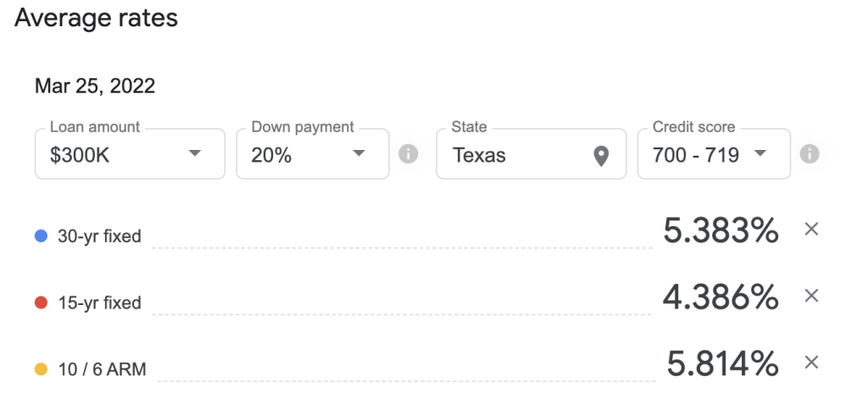This screenshot has width=868, height=405.
Task: Click the blue dot next to 30-yr fixed
Action: point(41,236)
